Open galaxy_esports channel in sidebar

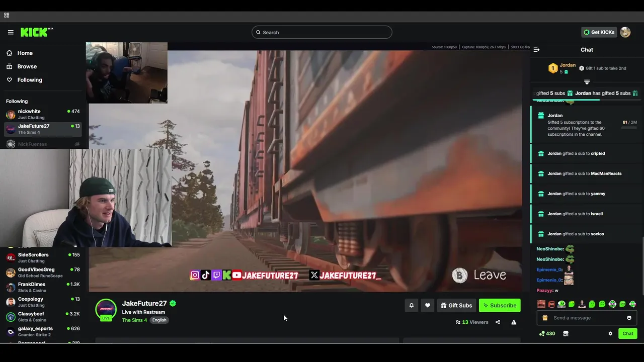click(43, 331)
